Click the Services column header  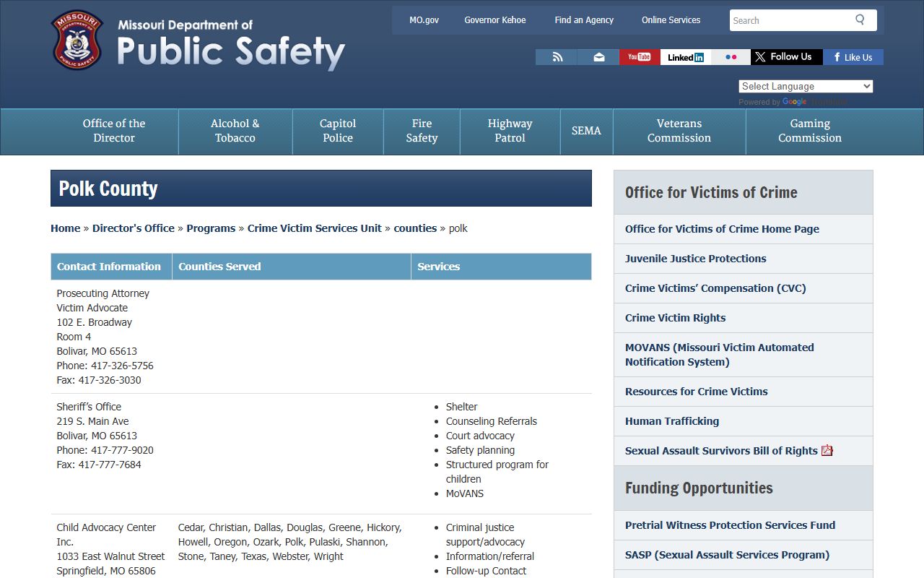pos(502,267)
